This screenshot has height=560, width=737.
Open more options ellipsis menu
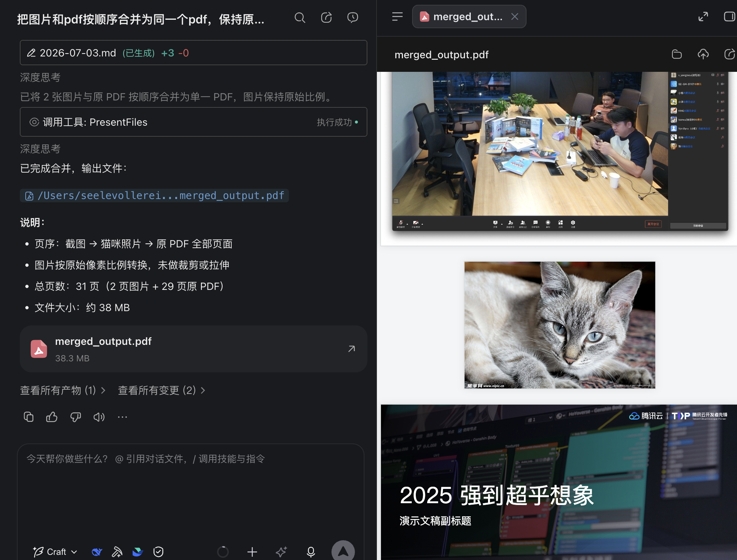(122, 417)
